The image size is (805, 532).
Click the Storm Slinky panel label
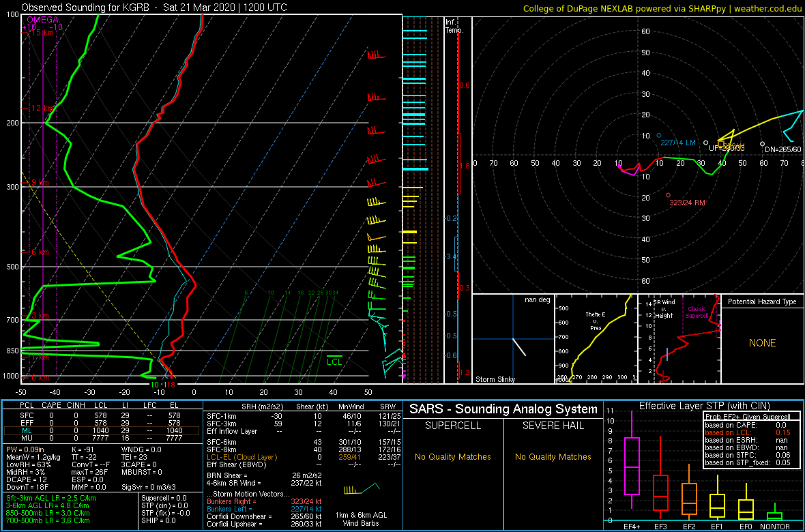(495, 379)
